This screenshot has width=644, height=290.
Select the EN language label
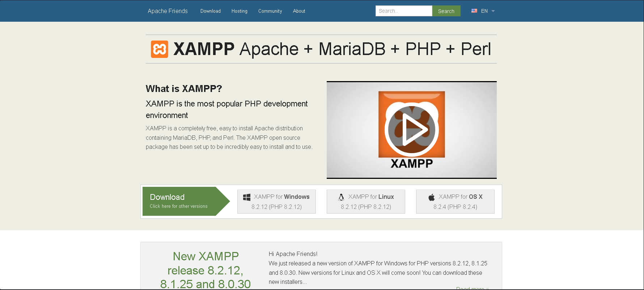click(484, 11)
